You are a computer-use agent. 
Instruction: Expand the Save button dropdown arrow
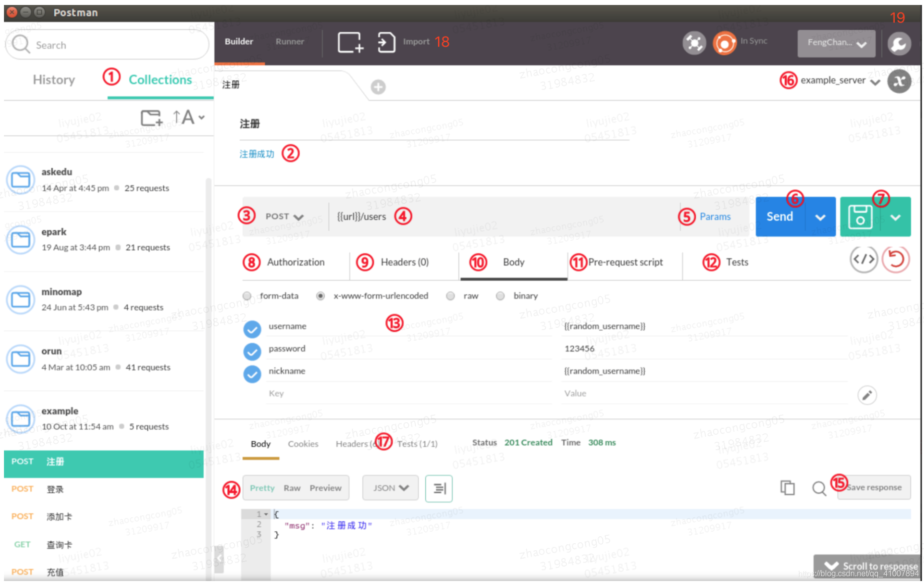tap(896, 217)
